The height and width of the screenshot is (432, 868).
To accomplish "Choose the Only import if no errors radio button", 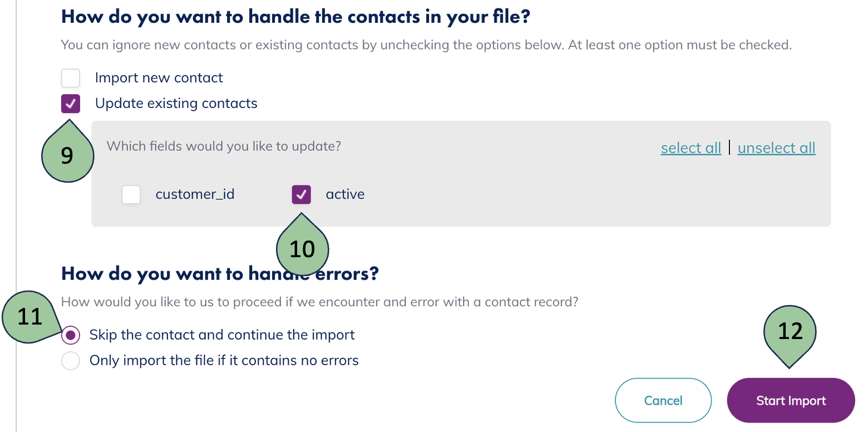I will pos(71,361).
